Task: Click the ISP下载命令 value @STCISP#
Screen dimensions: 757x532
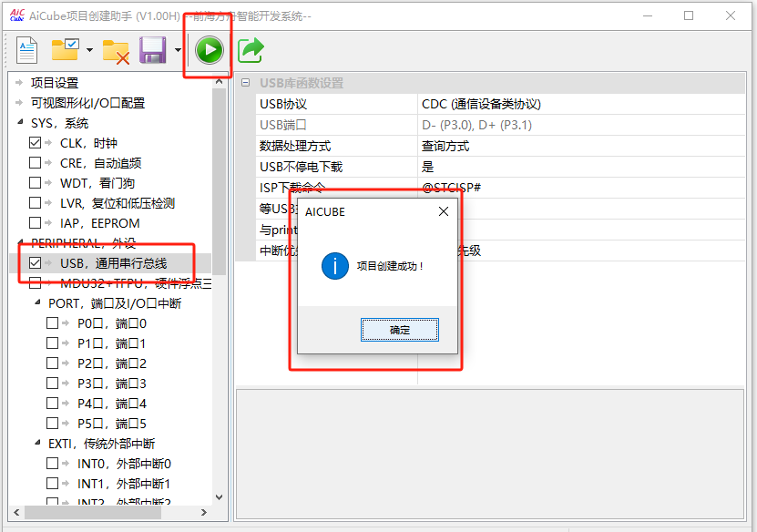Action: click(x=451, y=188)
